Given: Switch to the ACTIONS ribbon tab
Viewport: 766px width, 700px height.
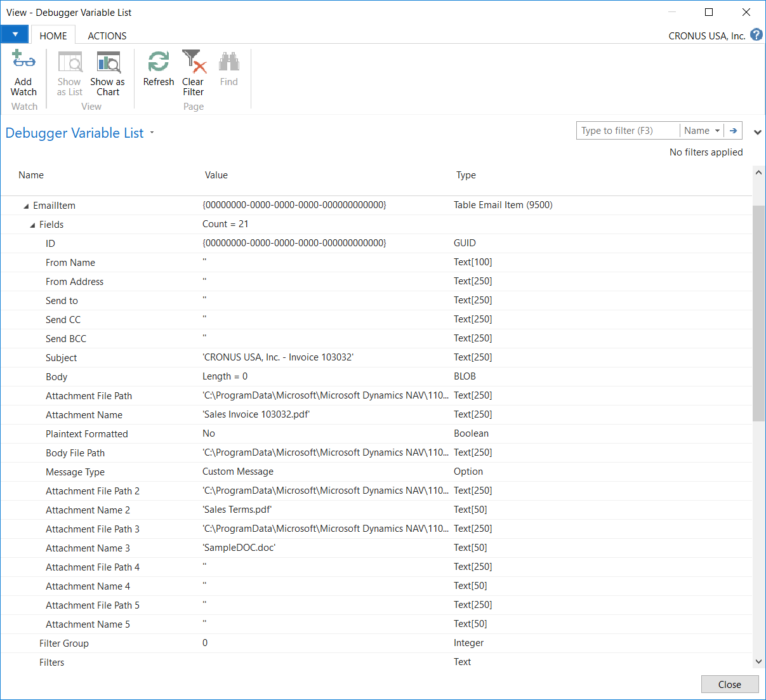Looking at the screenshot, I should [107, 36].
